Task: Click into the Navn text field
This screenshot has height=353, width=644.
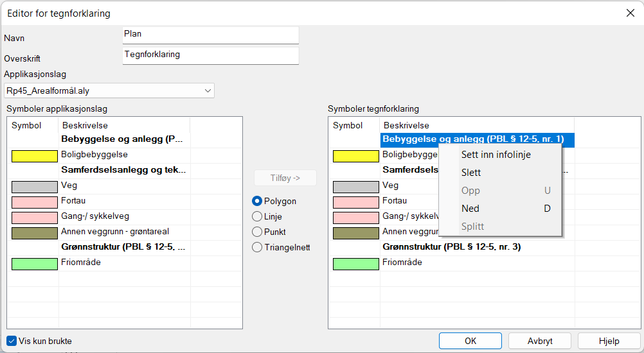Action: click(210, 35)
